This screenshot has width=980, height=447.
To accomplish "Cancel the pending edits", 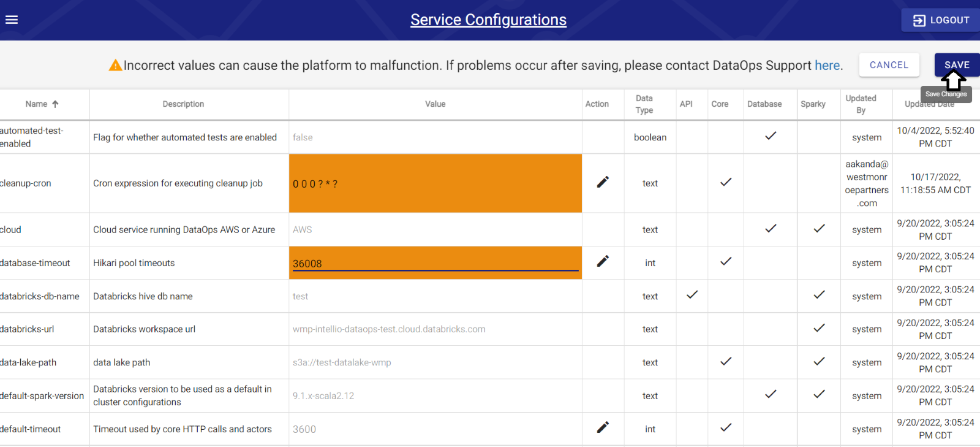I will [889, 65].
